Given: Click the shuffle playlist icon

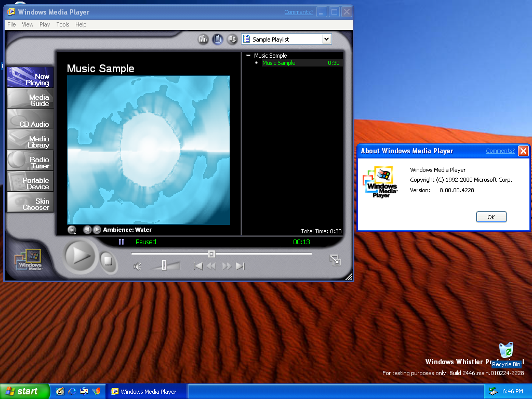Looking at the screenshot, I should pos(232,39).
